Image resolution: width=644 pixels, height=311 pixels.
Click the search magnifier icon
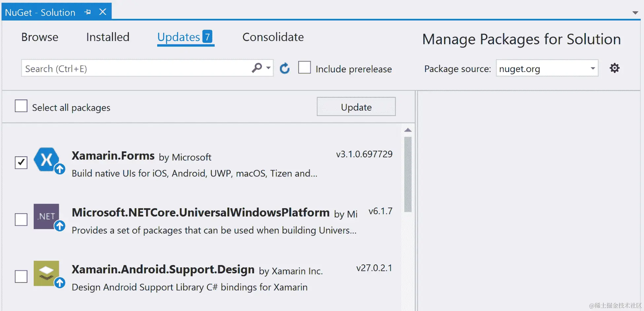[257, 68]
